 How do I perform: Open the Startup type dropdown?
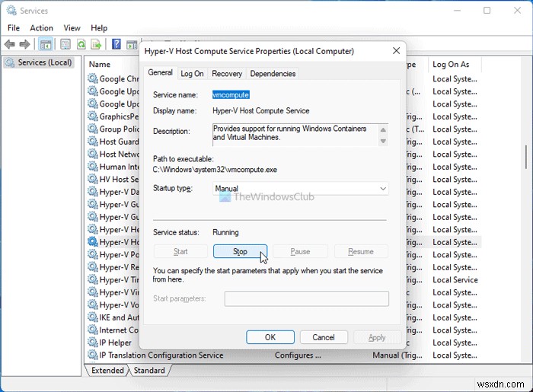(301, 189)
